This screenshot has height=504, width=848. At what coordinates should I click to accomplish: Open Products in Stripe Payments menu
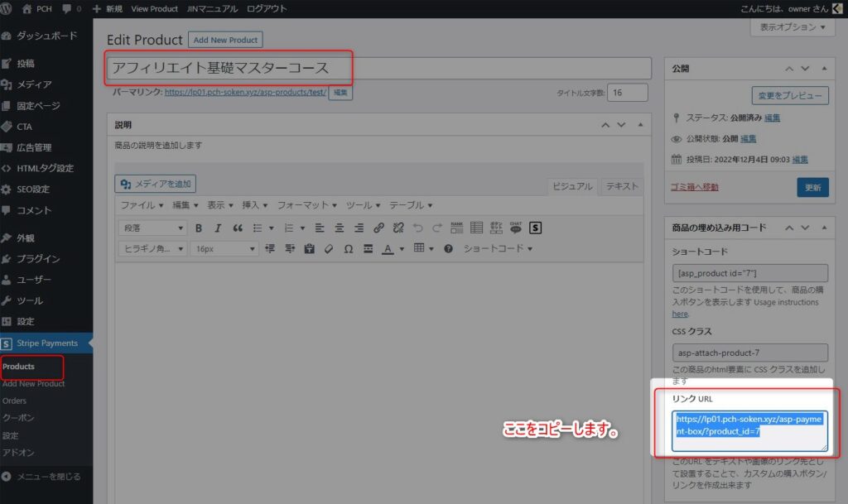[x=18, y=366]
